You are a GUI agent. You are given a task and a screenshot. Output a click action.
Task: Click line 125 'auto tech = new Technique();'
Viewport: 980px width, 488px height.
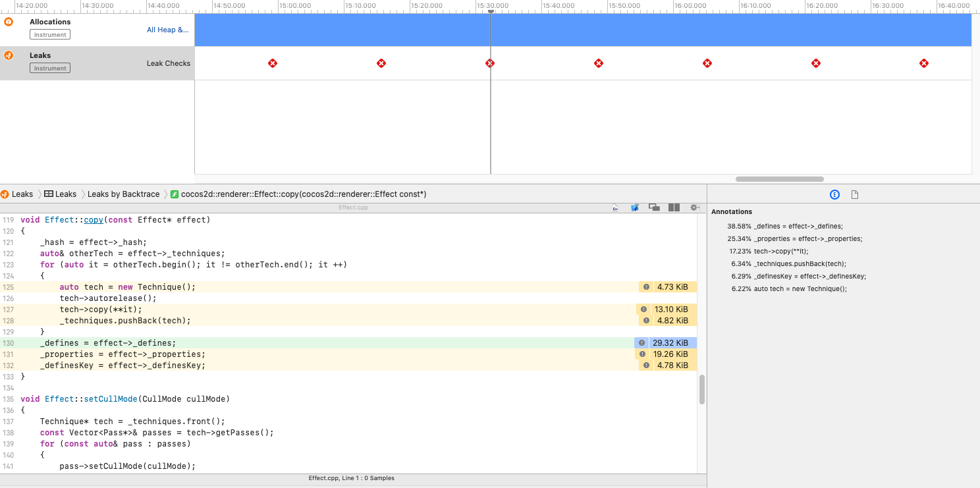pyautogui.click(x=128, y=287)
